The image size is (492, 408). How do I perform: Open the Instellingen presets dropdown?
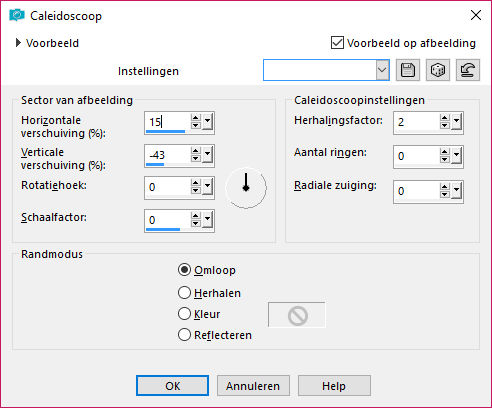(x=382, y=70)
